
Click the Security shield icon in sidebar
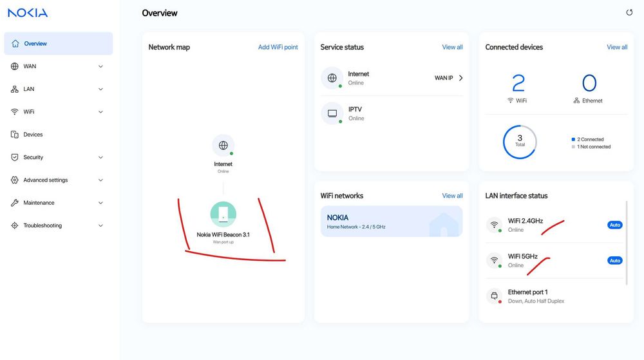[15, 157]
